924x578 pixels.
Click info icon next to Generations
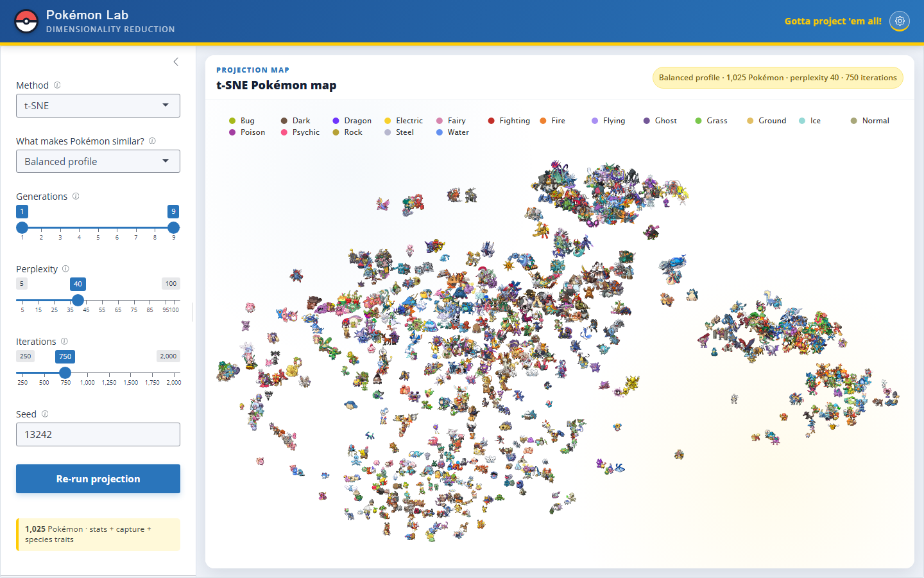click(76, 196)
